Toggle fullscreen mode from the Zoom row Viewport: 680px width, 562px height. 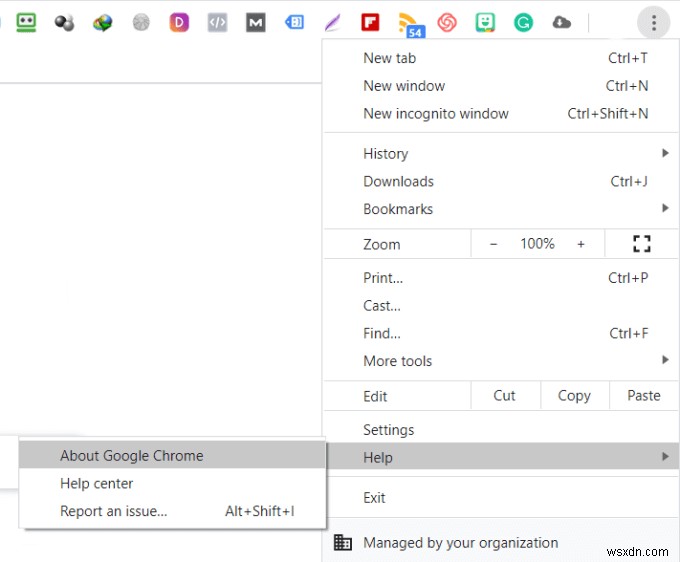(x=642, y=244)
